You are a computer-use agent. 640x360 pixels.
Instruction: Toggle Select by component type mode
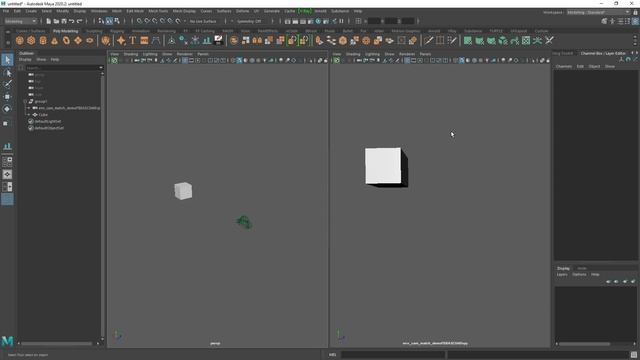[x=117, y=21]
